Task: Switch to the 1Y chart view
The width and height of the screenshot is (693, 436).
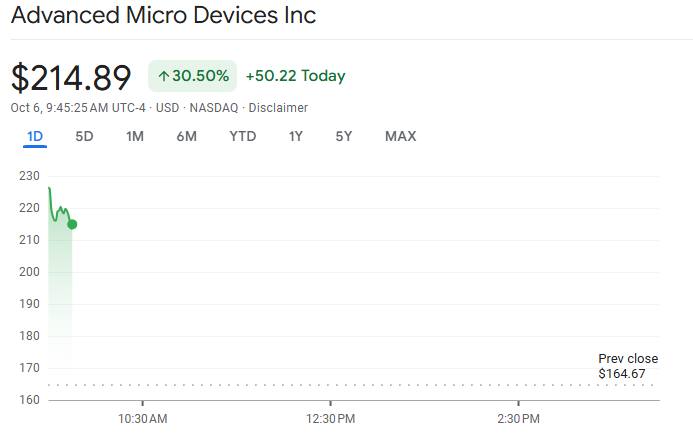Action: pyautogui.click(x=295, y=136)
